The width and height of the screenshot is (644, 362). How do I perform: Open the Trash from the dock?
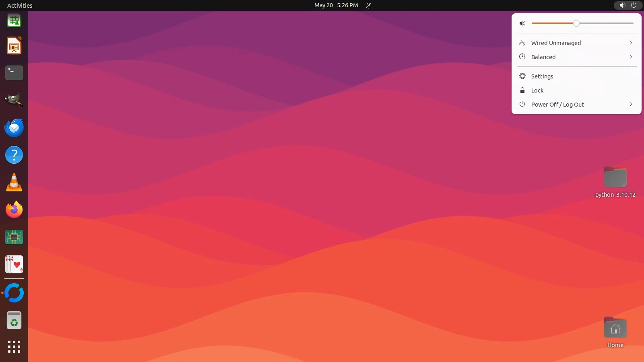point(14,321)
